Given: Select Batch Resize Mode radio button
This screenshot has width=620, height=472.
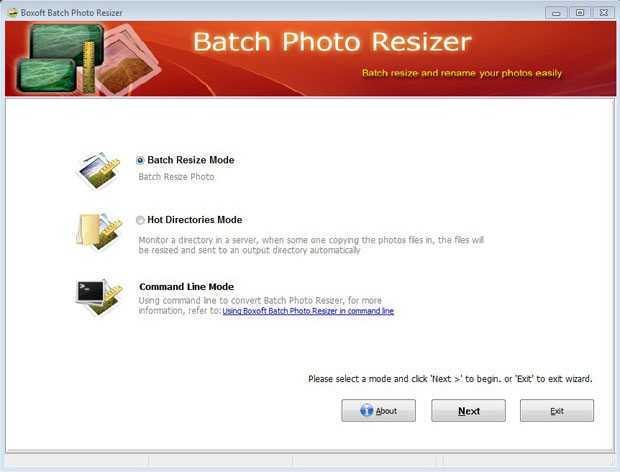Looking at the screenshot, I should tap(140, 160).
